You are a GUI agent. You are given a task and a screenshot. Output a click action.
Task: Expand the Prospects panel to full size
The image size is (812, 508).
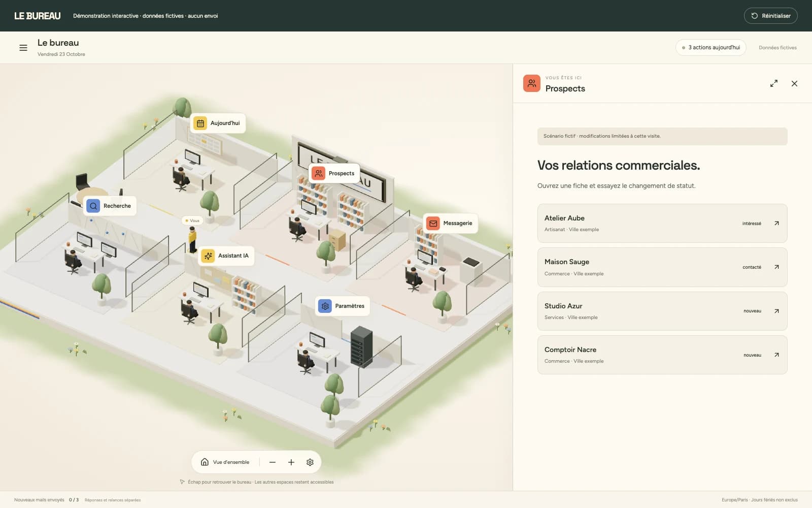[x=774, y=83]
